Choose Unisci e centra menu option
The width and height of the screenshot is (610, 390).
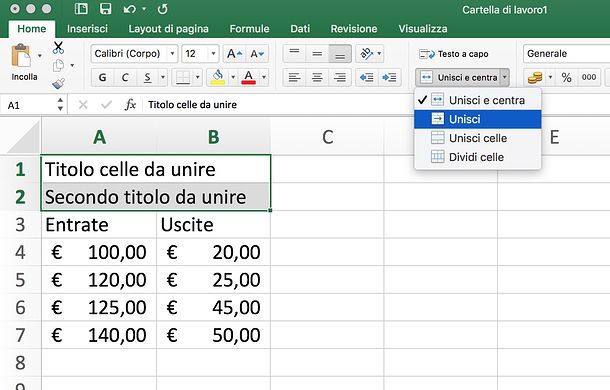tap(478, 100)
